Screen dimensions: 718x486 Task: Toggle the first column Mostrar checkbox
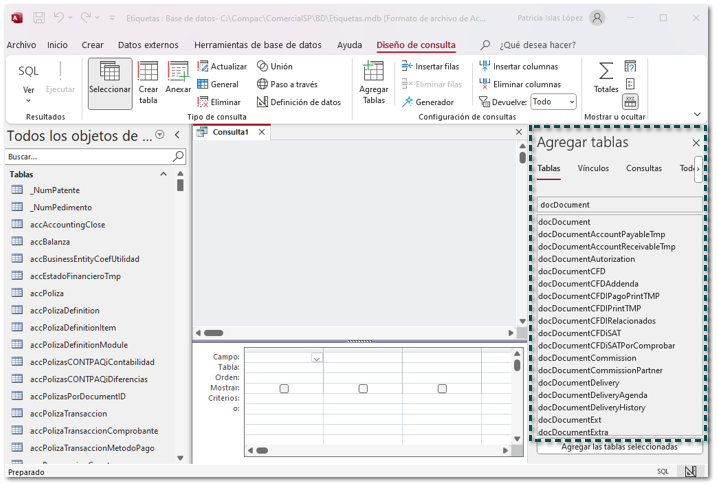(x=284, y=388)
